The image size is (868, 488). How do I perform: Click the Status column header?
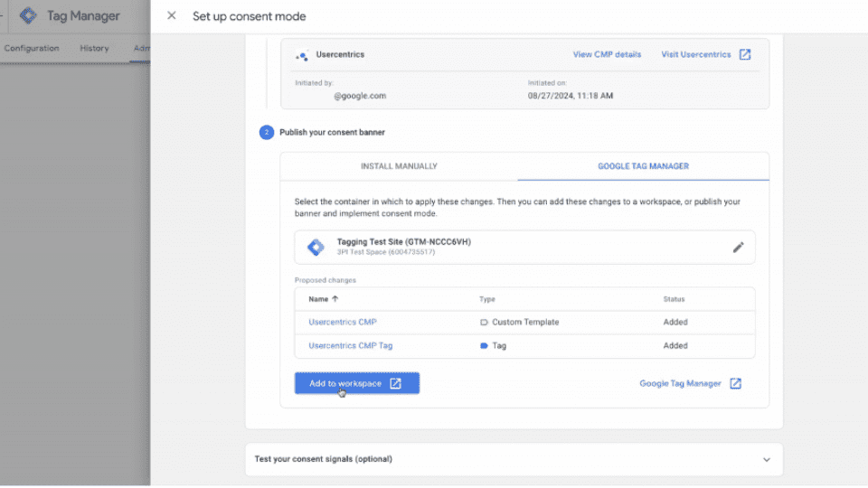[x=674, y=299]
